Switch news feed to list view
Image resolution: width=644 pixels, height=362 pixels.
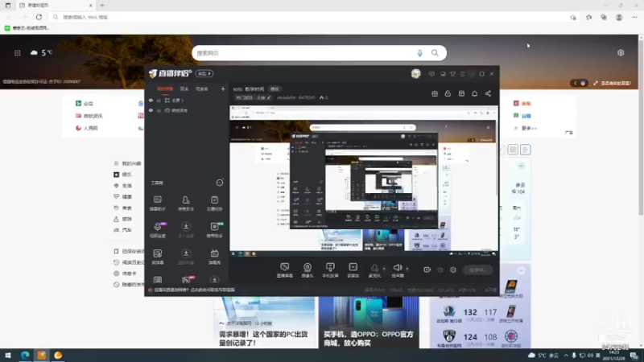526,150
